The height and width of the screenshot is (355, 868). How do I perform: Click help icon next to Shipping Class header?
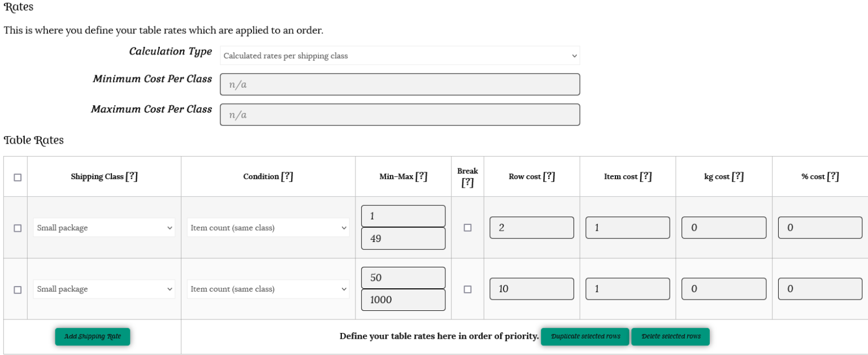click(x=132, y=176)
